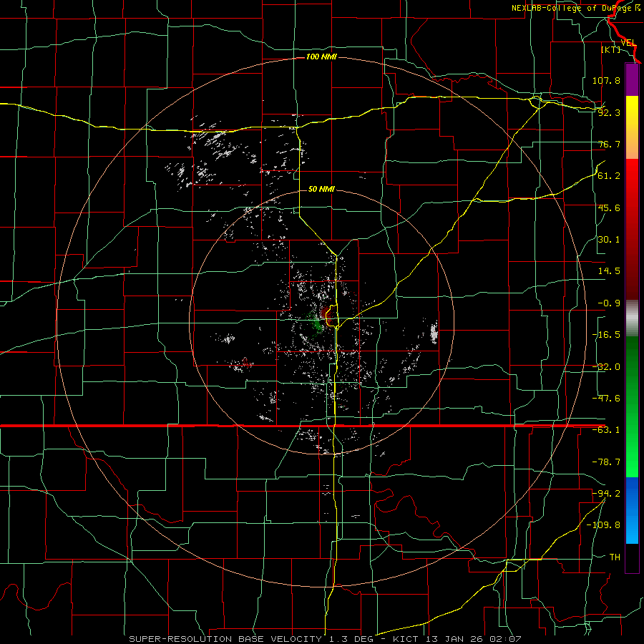Click the -0.9 velocity scale value
Viewport: 644px width, 644px height.
click(609, 303)
